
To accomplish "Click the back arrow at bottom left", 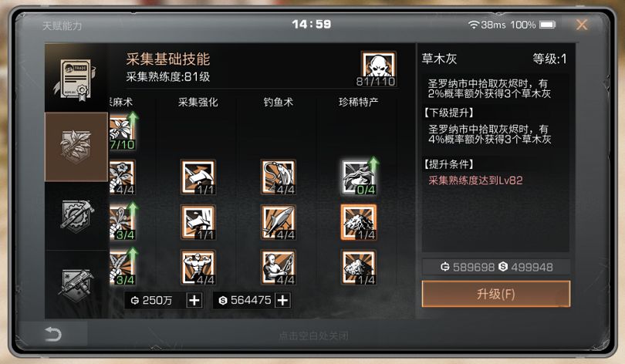I will (53, 334).
